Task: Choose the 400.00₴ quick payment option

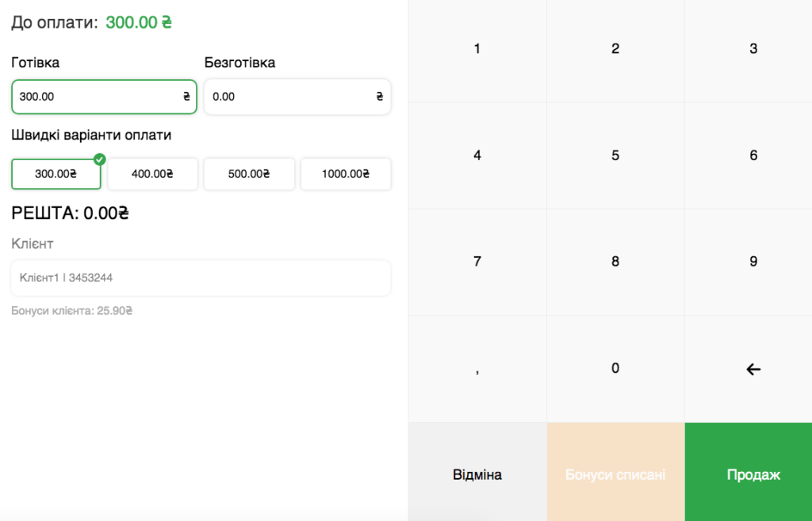Action: (152, 174)
